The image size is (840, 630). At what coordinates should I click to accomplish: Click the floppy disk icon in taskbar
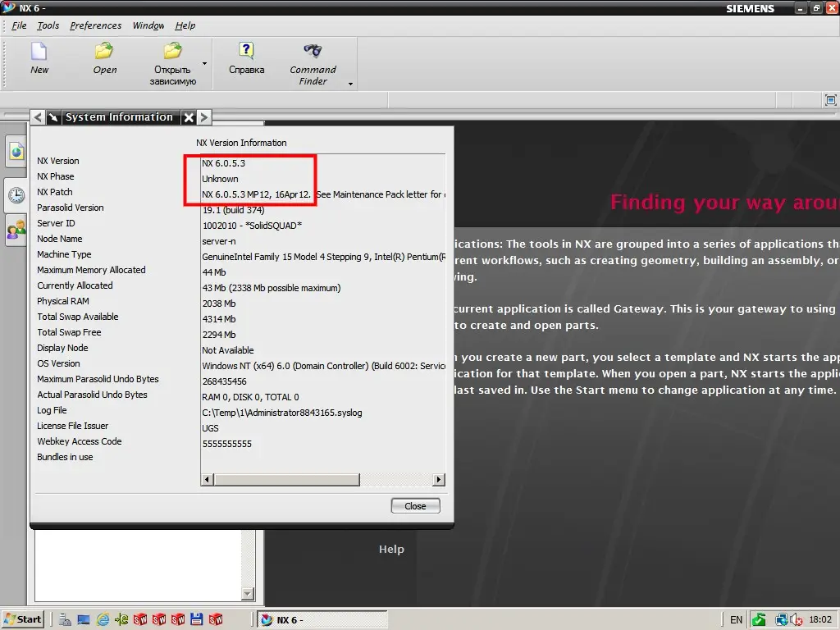[197, 619]
